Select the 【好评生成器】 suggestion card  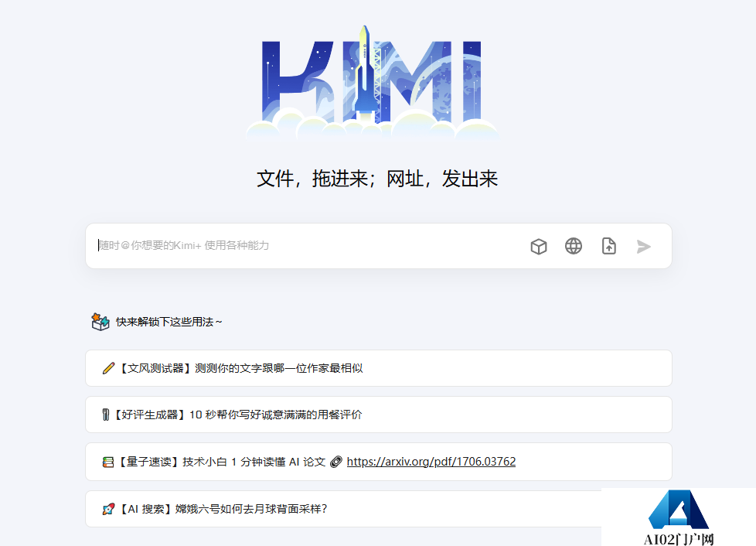(379, 415)
